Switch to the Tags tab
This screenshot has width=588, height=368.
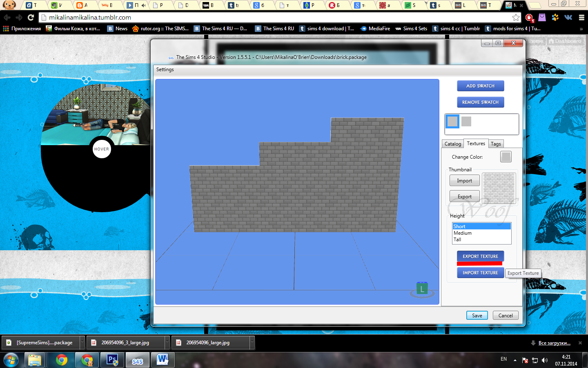pos(496,144)
